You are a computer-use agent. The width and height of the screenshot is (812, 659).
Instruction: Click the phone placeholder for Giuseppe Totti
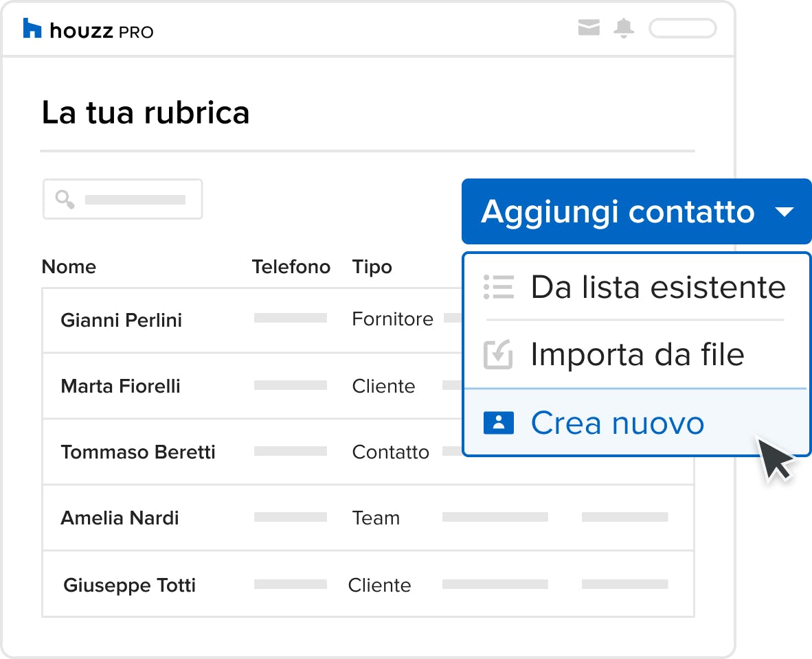point(291,584)
